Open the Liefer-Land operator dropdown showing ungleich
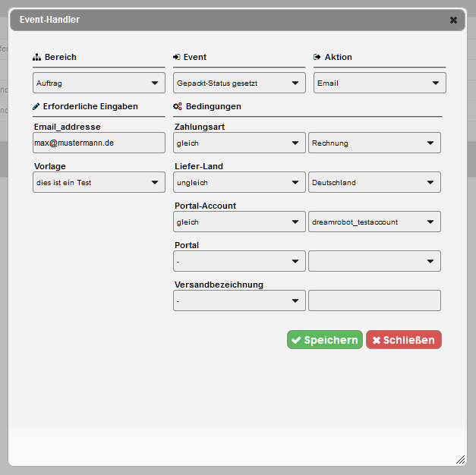This screenshot has height=475, width=476. [239, 182]
